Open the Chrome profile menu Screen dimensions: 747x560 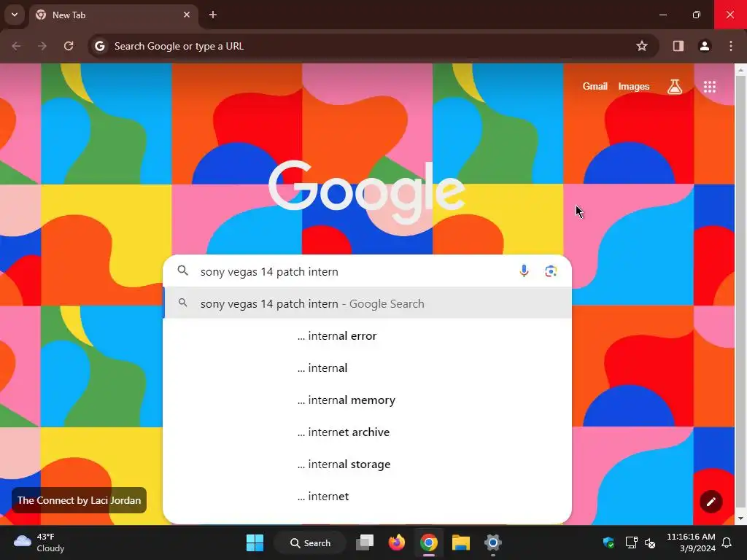point(705,46)
